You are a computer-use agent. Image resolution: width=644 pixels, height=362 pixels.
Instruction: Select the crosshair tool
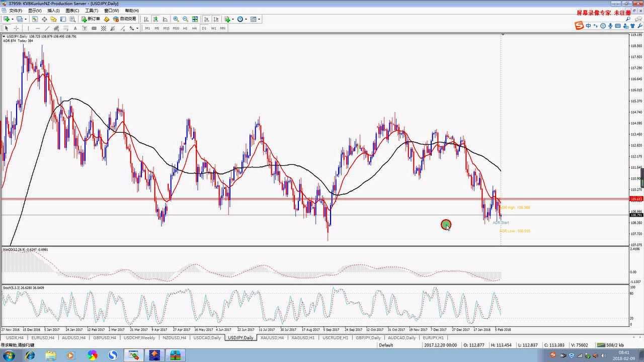pos(16,28)
